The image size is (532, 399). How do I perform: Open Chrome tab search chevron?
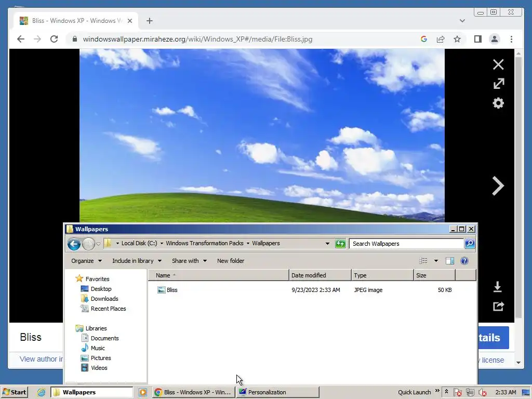pos(462,21)
